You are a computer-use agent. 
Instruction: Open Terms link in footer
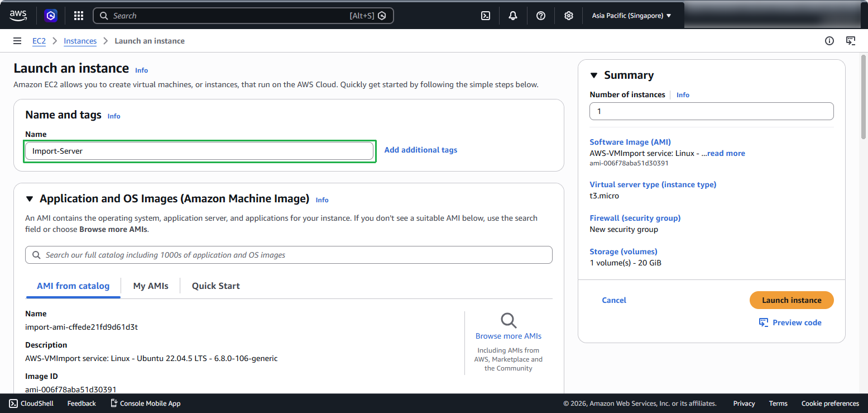tap(778, 403)
